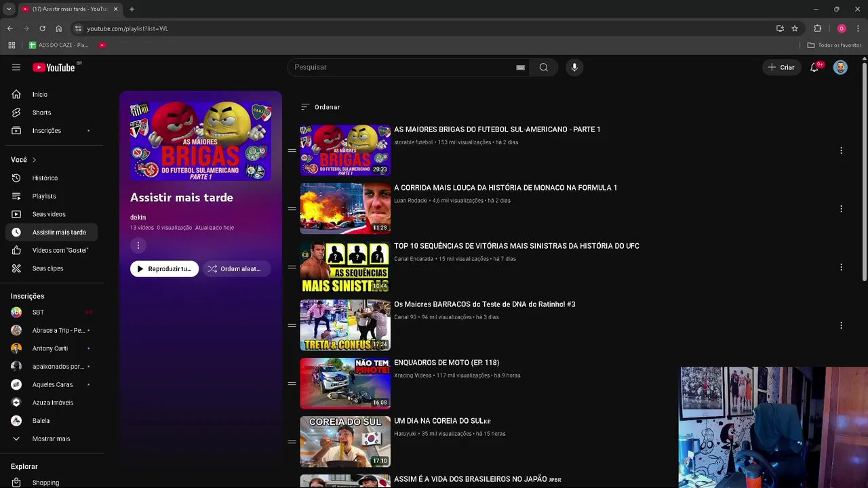Open the Todos os favoritos folder
This screenshot has width=868, height=488.
point(834,45)
